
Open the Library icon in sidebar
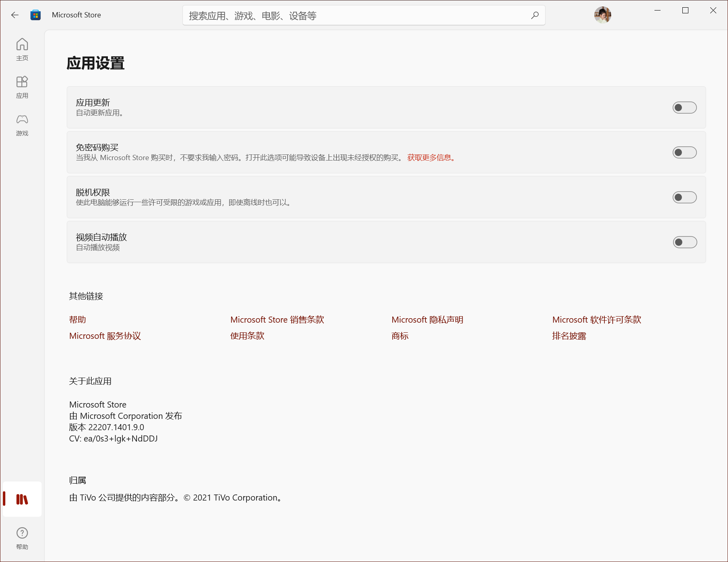(22, 499)
